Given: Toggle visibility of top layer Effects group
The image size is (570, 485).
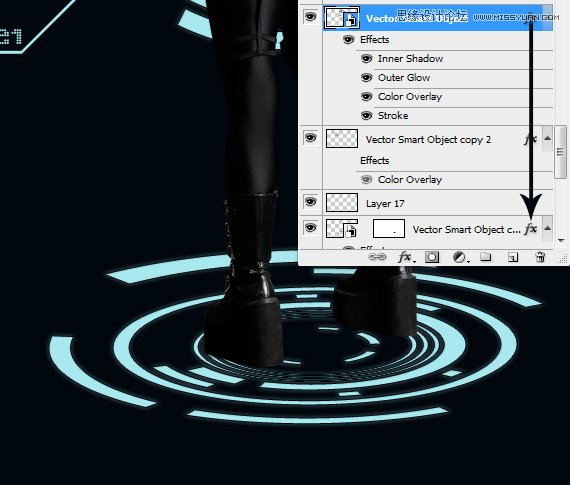Looking at the screenshot, I should (x=348, y=39).
